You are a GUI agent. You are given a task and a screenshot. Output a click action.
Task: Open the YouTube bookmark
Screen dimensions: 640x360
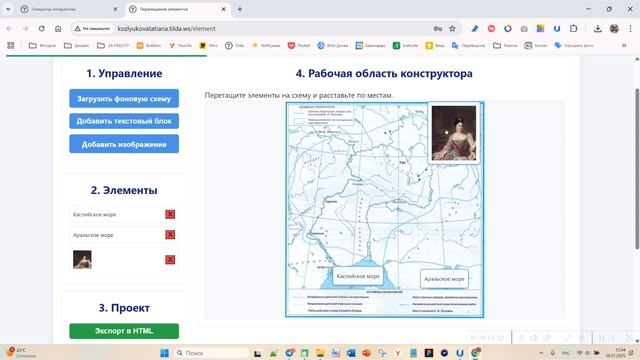point(180,45)
